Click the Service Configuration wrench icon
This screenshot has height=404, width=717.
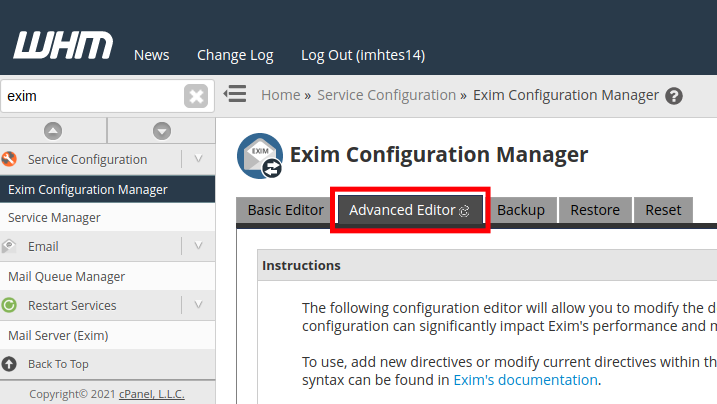[10, 159]
